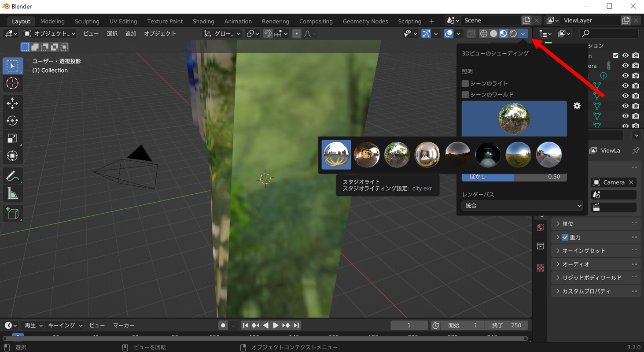Toggle X-ray view in header
Screen dimensions: 644x352
click(x=471, y=33)
